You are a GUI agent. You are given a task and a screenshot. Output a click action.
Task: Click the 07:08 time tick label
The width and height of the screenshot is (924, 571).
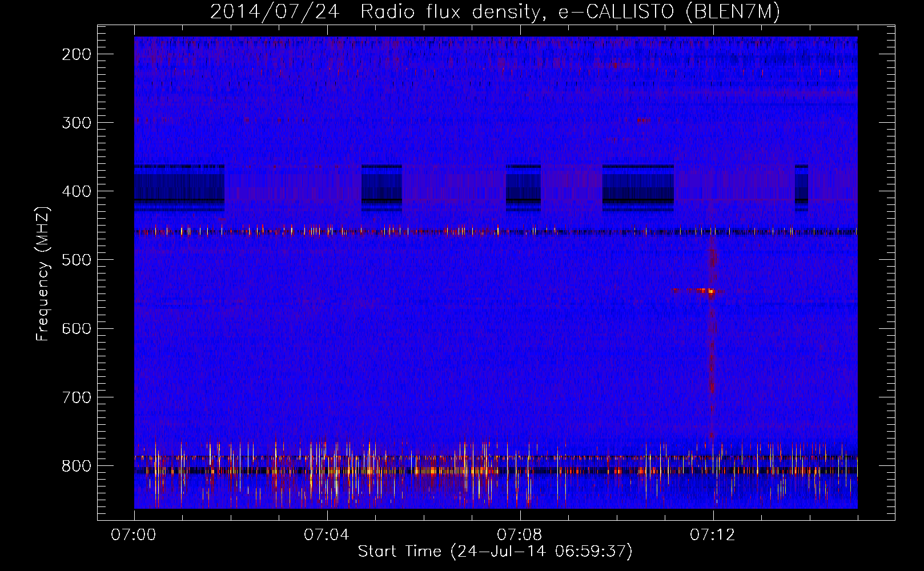(x=520, y=535)
